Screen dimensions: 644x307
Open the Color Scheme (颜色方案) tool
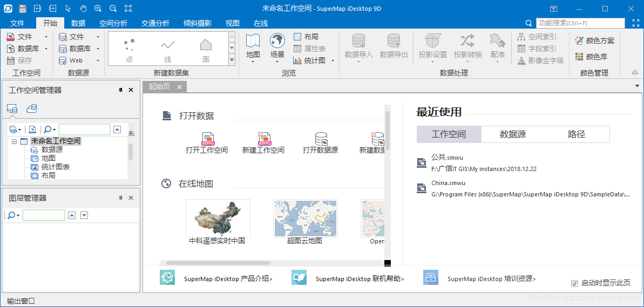[595, 40]
